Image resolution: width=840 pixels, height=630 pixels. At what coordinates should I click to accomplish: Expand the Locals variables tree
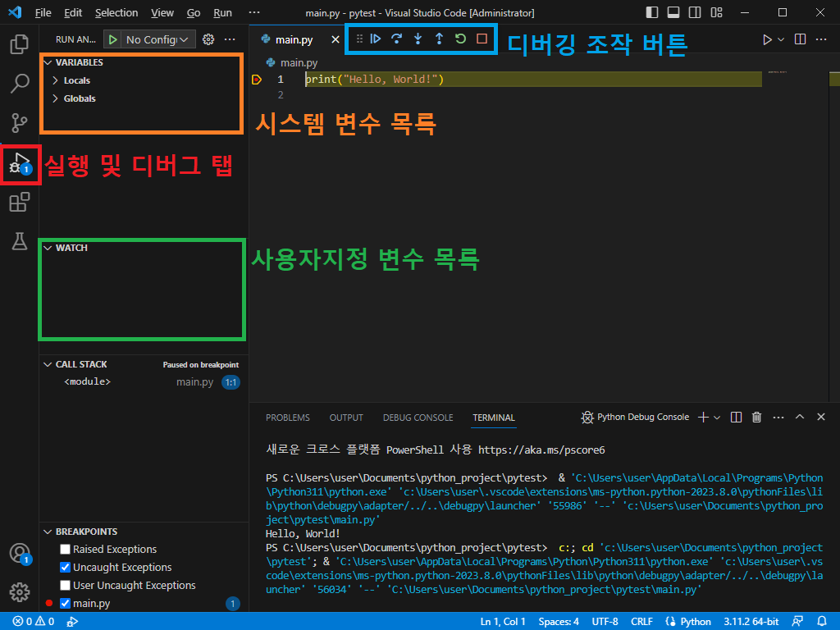pyautogui.click(x=76, y=80)
